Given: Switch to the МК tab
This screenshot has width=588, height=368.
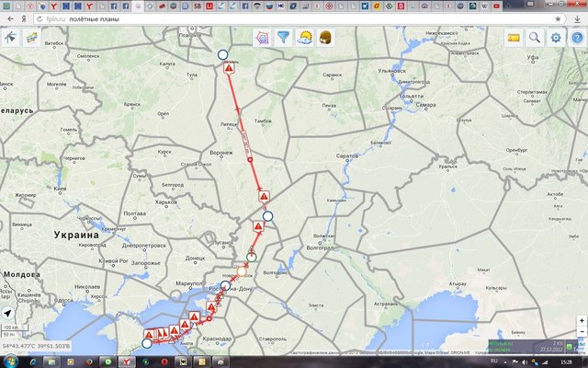Looking at the screenshot, I should click(x=281, y=6).
